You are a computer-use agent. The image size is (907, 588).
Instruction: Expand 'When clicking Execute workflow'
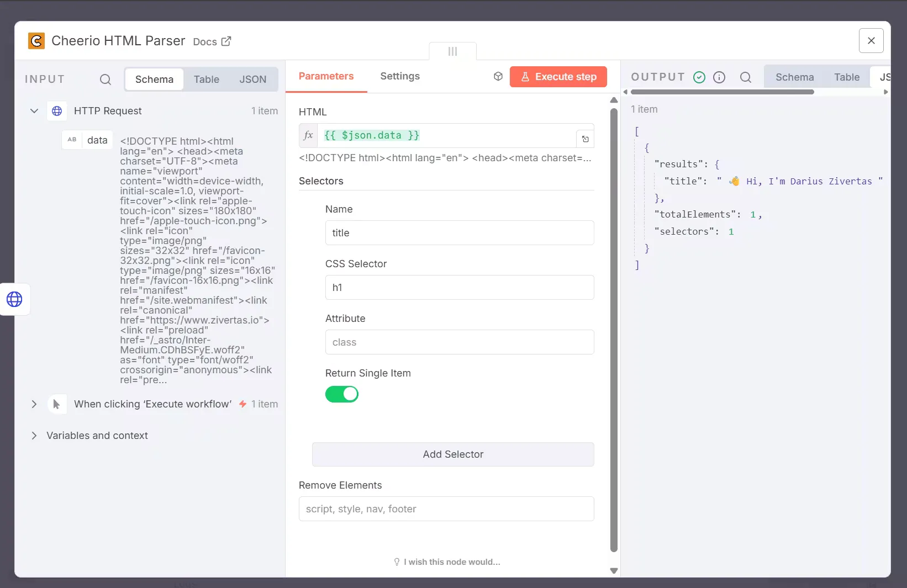(x=34, y=404)
